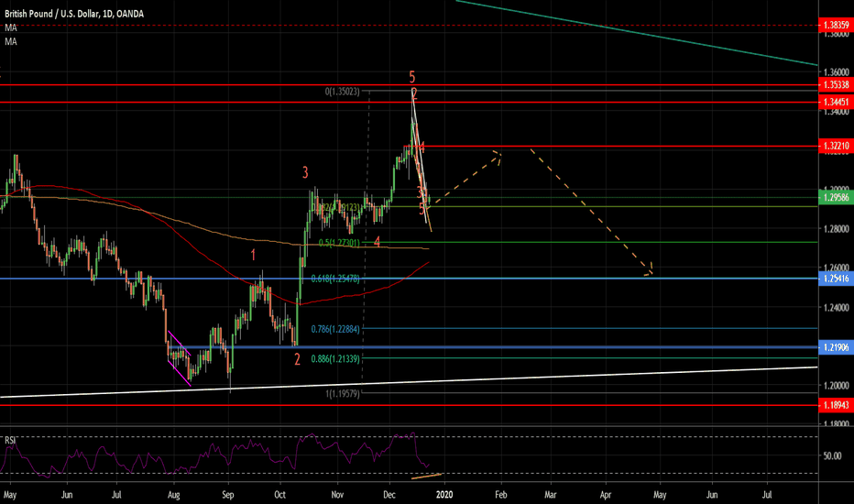This screenshot has width=854, height=504.
Task: Click the red 1.34451 price label
Action: click(x=836, y=102)
